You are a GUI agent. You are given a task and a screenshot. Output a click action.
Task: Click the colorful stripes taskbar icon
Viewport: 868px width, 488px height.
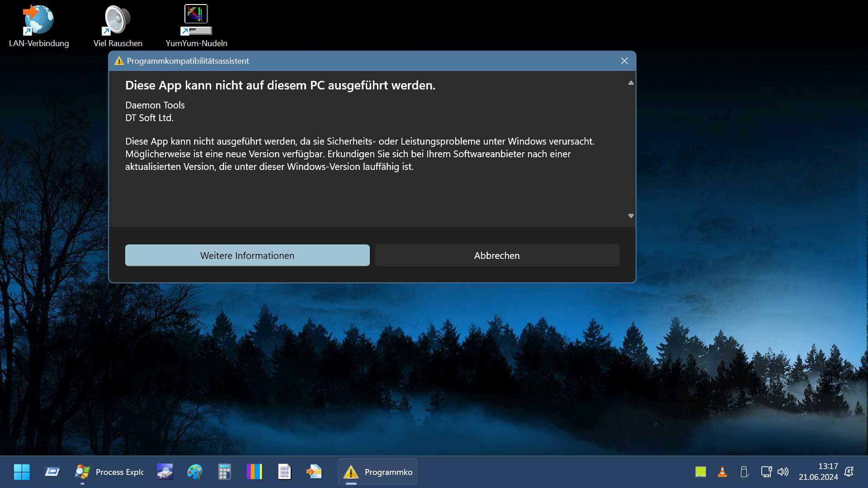254,472
